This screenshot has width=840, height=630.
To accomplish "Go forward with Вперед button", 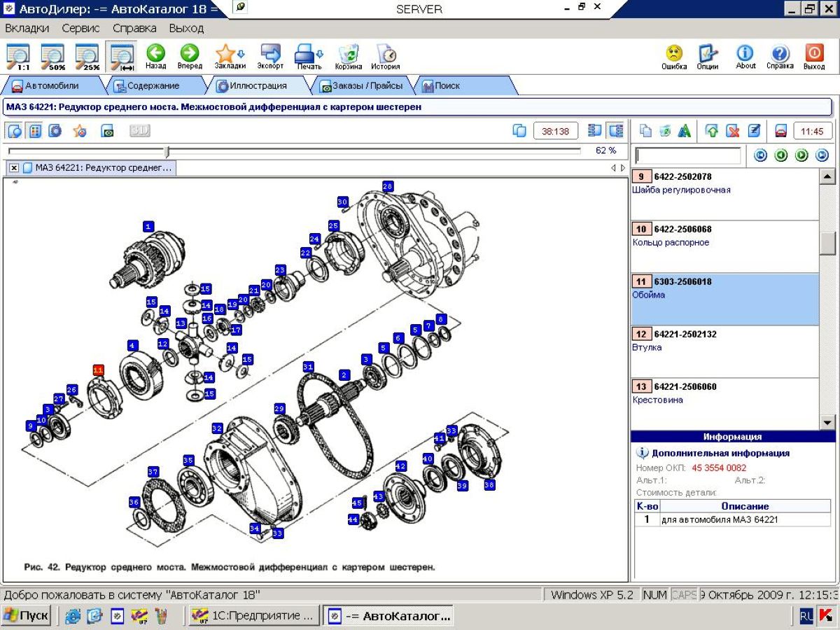I will pyautogui.click(x=190, y=57).
